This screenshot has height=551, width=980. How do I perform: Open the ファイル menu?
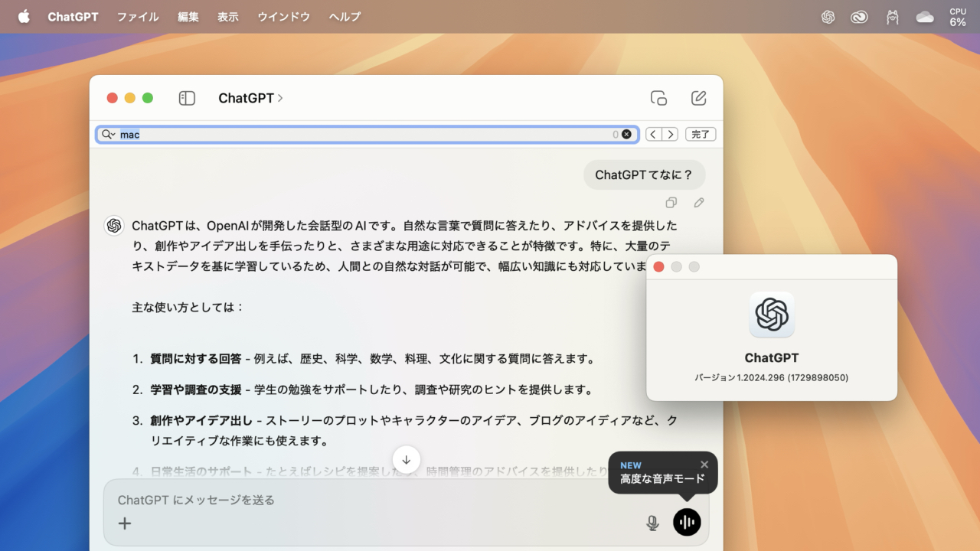pos(138,16)
